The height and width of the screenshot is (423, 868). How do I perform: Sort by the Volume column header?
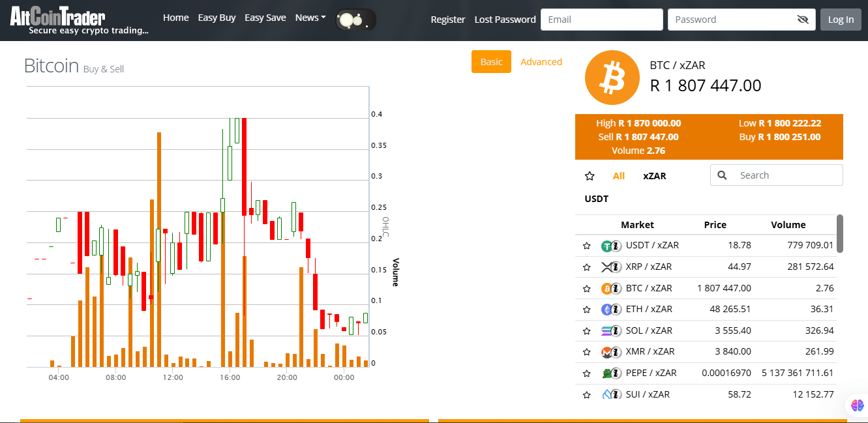(788, 225)
